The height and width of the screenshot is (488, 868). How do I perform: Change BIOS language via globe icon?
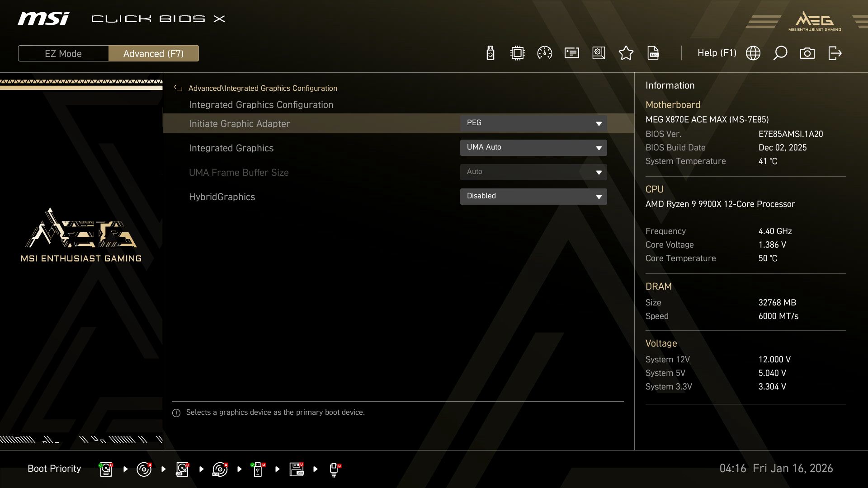point(753,53)
